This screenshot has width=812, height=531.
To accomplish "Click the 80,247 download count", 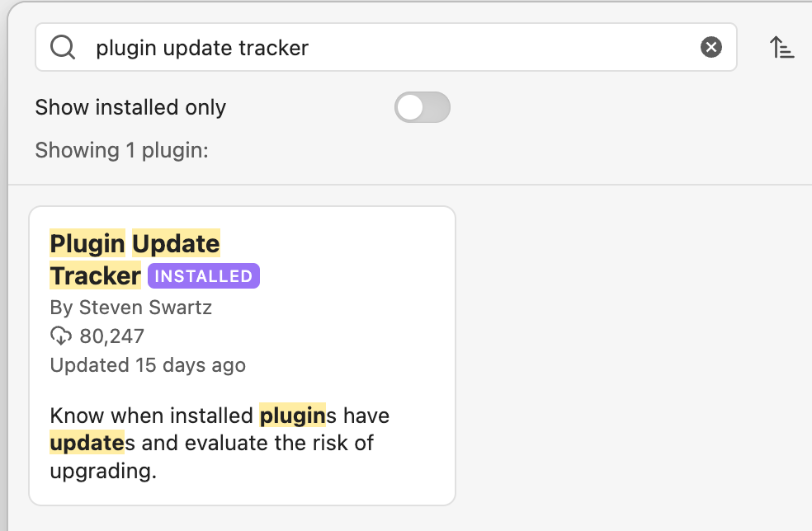I will [112, 336].
